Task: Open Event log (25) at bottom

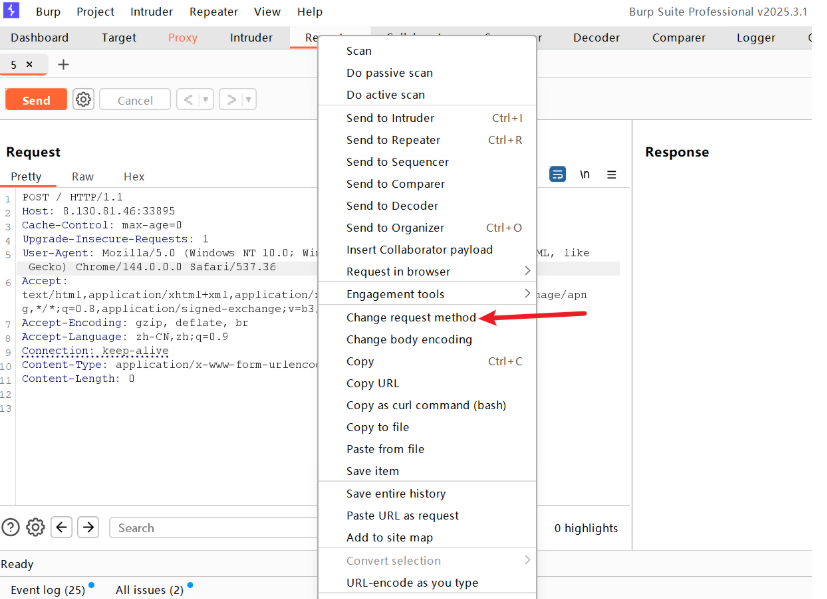Action: point(48,590)
